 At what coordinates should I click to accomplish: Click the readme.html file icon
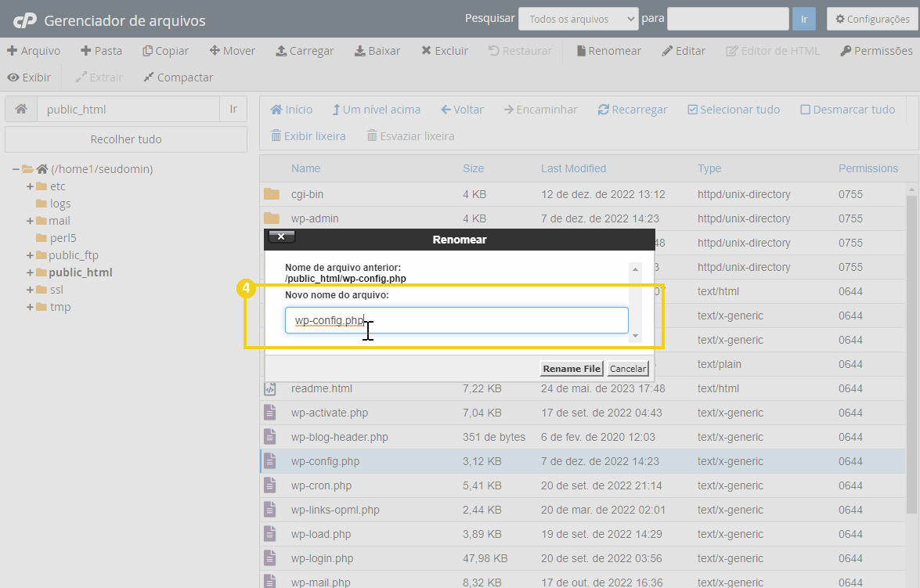click(270, 388)
